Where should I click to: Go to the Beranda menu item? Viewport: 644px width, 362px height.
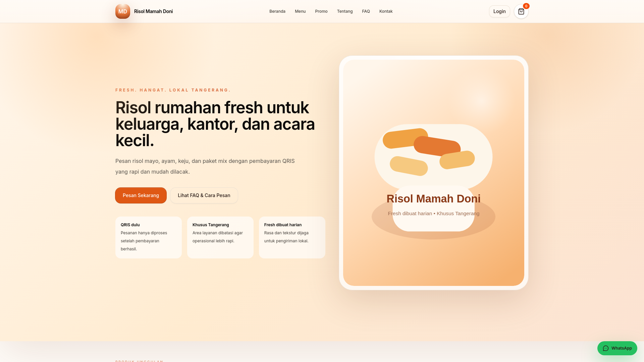[x=277, y=11]
